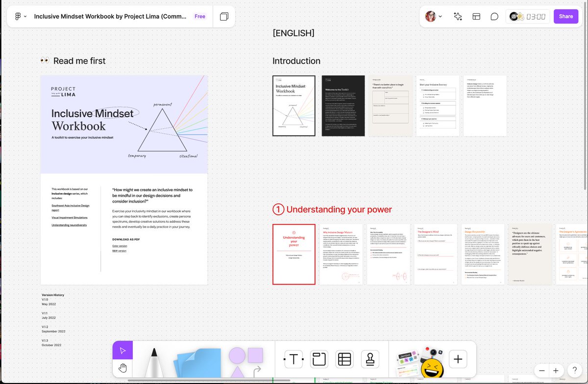This screenshot has width=588, height=384.
Task: Select the Version History text block
Action: [53, 320]
